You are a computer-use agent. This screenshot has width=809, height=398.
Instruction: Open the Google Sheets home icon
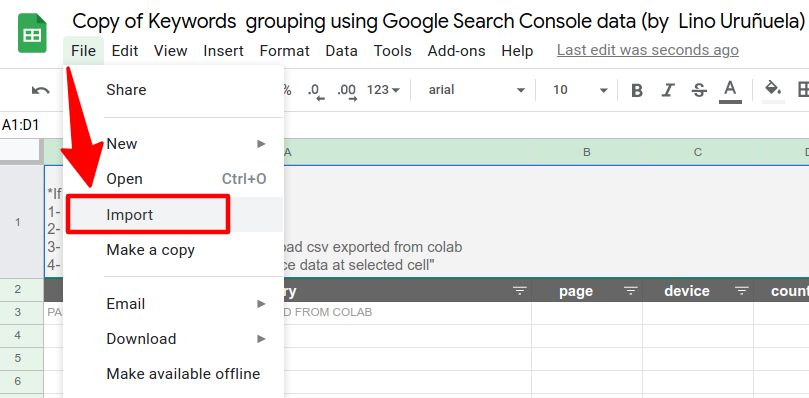tap(32, 33)
